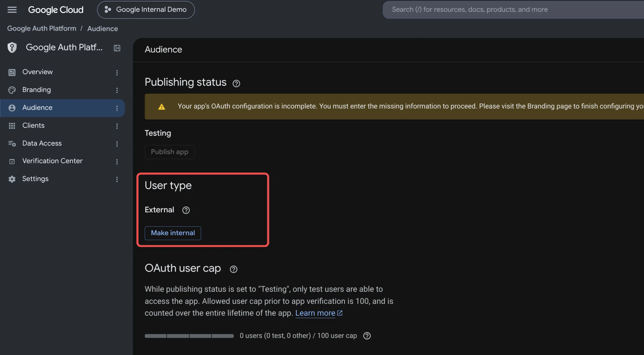Viewport: 644px width, 355px height.
Task: Click the Overview dashboard icon
Action: (x=12, y=72)
